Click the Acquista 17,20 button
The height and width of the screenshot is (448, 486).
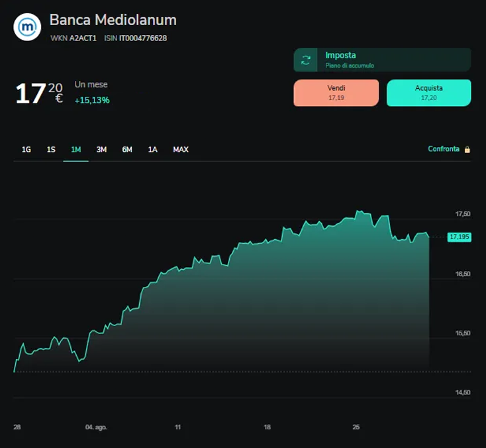point(429,93)
